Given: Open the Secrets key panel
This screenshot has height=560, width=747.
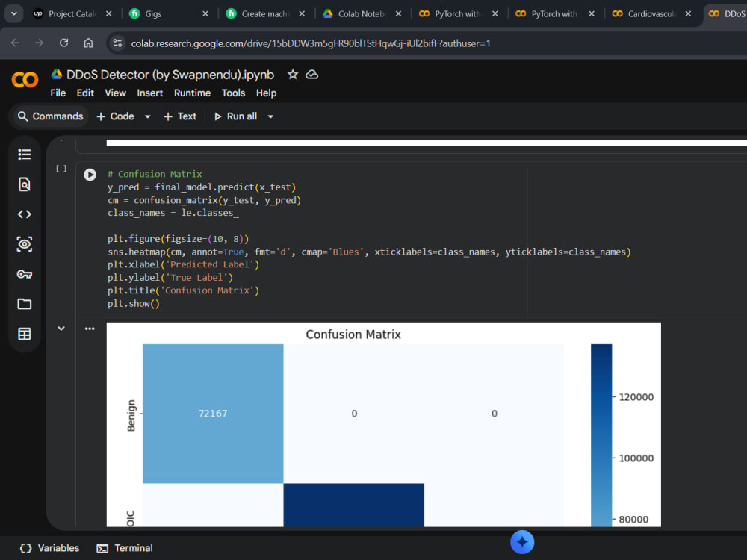Looking at the screenshot, I should tap(25, 274).
